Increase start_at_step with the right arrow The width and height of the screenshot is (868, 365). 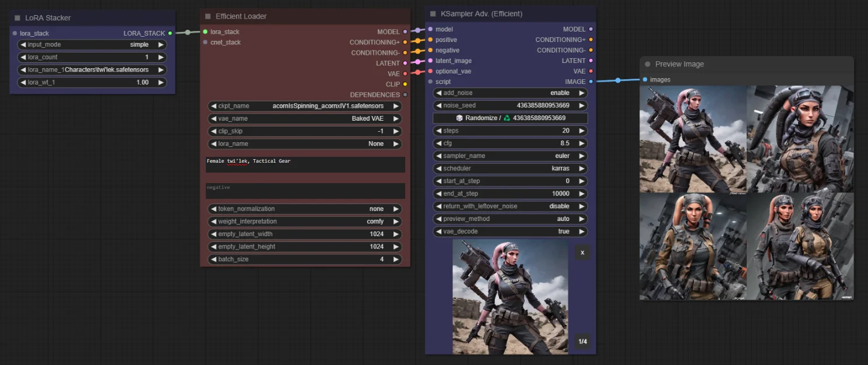(581, 181)
